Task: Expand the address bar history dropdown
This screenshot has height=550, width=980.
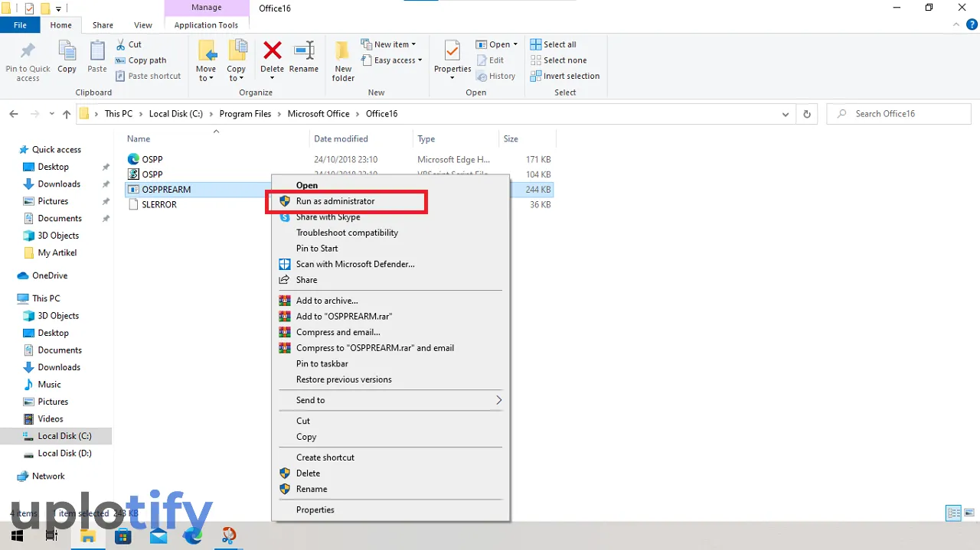Action: tap(786, 114)
